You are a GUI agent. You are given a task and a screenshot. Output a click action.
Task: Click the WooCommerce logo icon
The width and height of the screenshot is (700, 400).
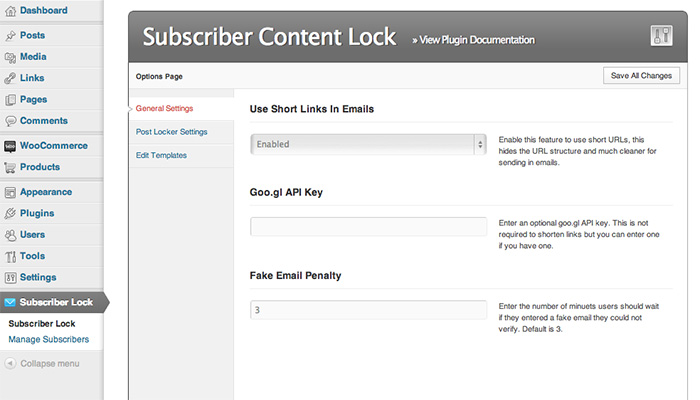(x=10, y=146)
